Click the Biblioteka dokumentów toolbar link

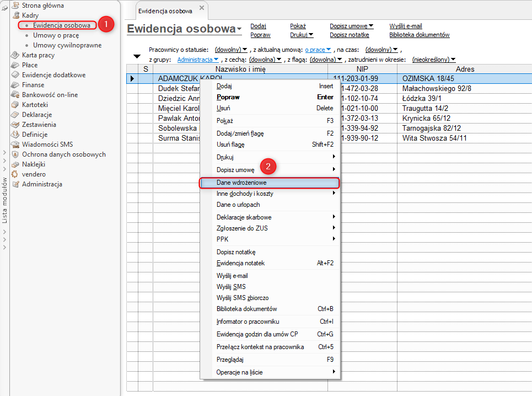pyautogui.click(x=419, y=35)
